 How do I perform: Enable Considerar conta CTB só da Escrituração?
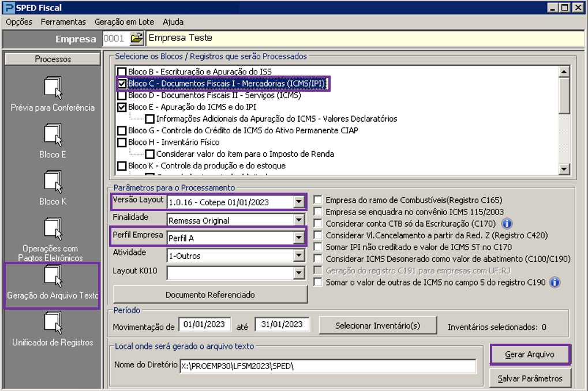pyautogui.click(x=318, y=223)
